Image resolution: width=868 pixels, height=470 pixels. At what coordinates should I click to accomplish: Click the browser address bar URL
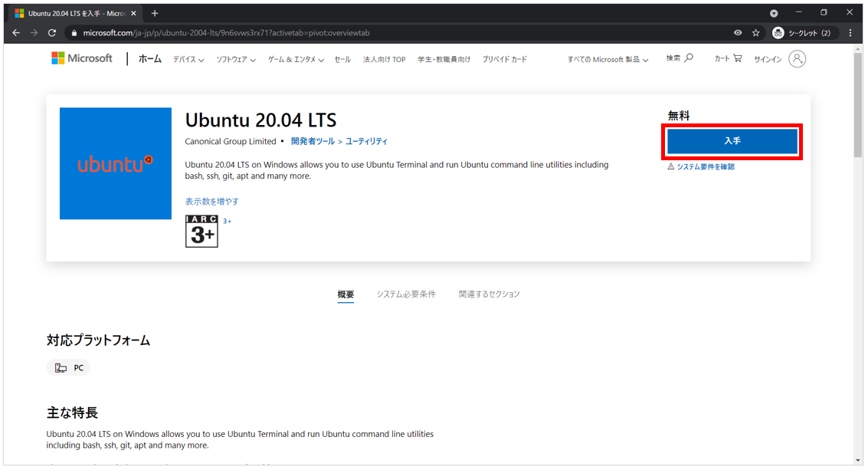coord(227,33)
